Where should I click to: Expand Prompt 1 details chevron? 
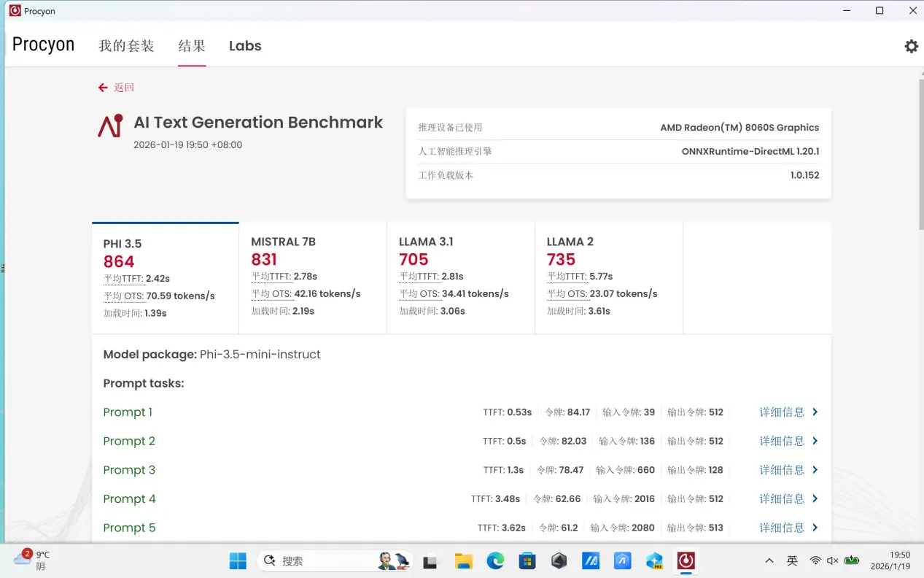[815, 412]
